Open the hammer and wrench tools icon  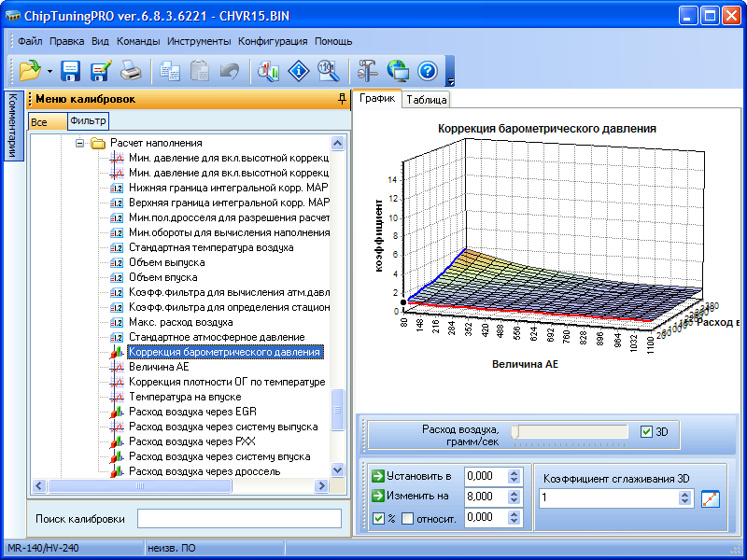click(x=368, y=70)
